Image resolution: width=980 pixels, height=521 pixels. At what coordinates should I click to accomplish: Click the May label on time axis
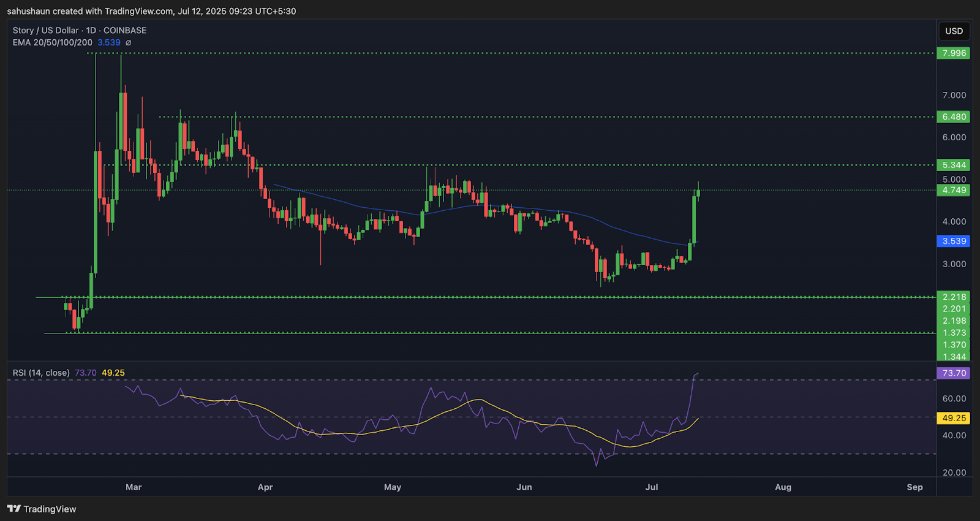pos(393,487)
